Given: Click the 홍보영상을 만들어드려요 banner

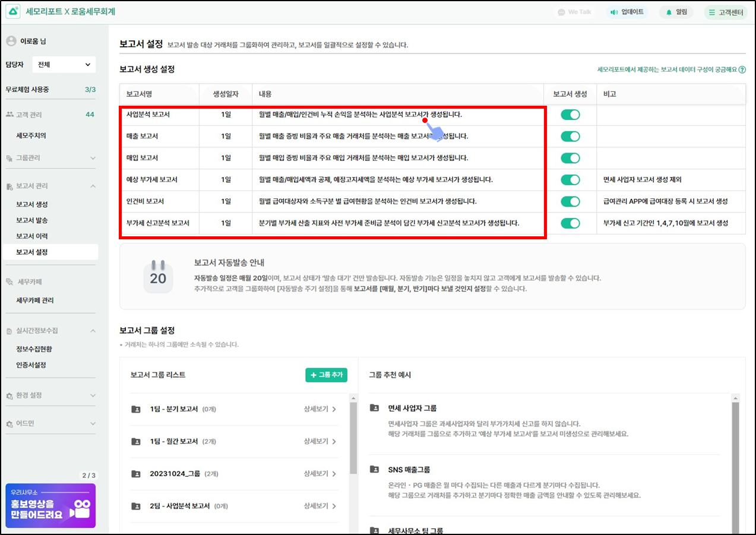Looking at the screenshot, I should [50, 506].
